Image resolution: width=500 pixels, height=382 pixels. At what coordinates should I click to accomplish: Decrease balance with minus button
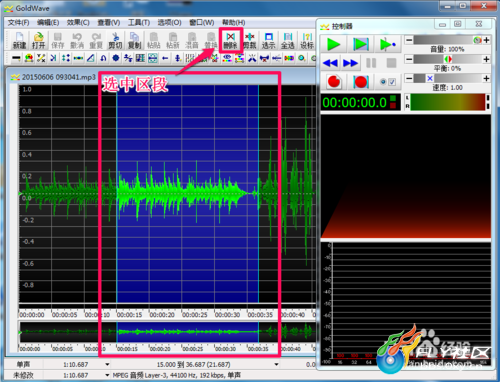click(409, 59)
